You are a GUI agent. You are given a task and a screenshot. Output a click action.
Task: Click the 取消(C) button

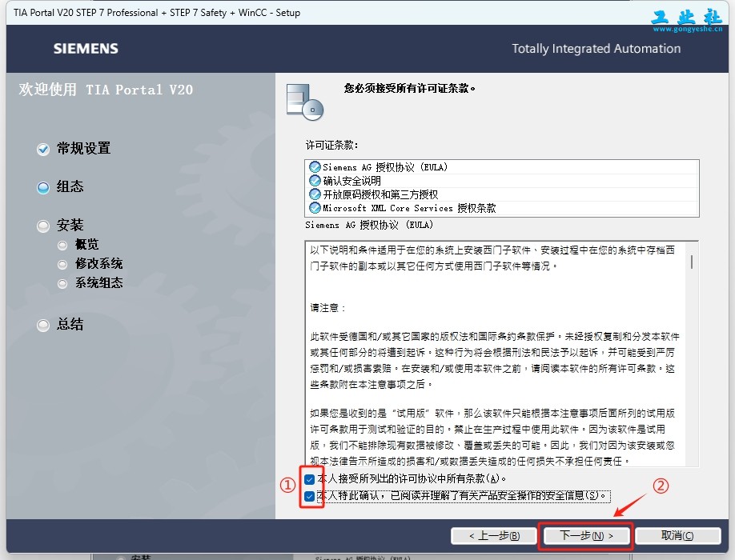677,536
